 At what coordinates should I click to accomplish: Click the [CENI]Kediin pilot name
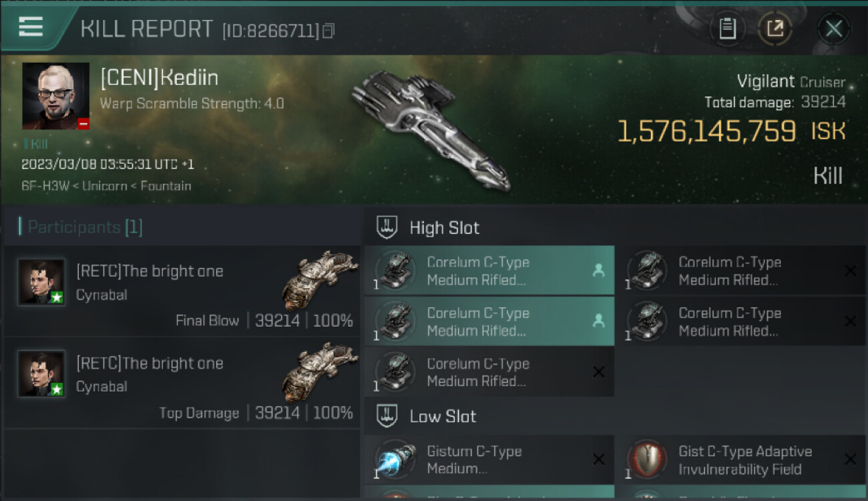tap(159, 78)
